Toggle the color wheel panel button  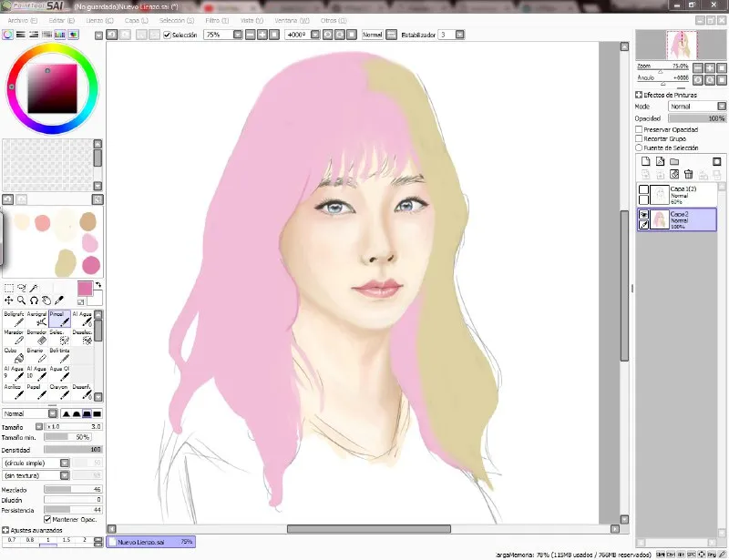[x=7, y=35]
